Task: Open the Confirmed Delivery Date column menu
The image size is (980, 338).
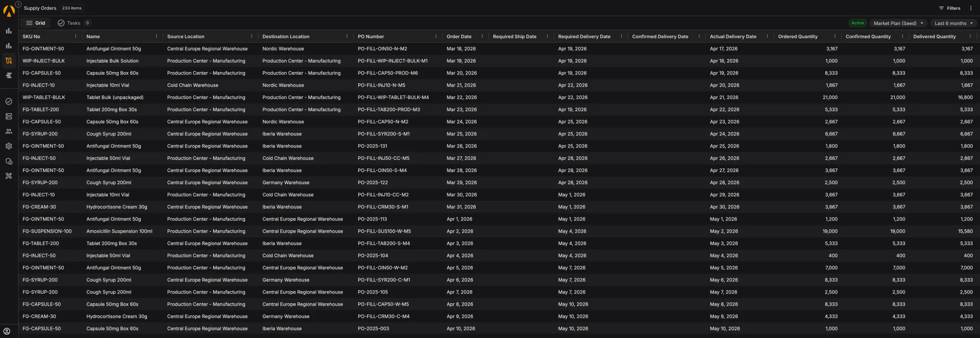Action: (699, 36)
